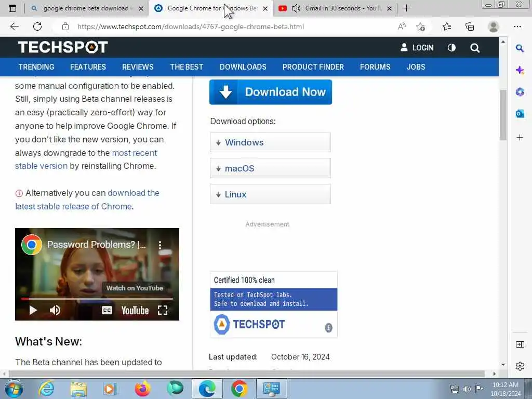Open Firefox from the taskbar
Image resolution: width=532 pixels, height=399 pixels.
[143, 389]
